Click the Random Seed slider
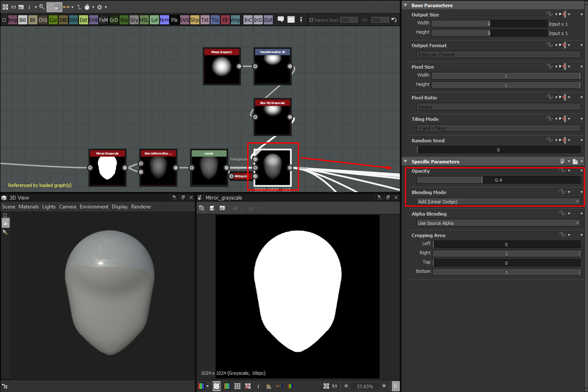This screenshot has width=588, height=392. click(x=498, y=149)
